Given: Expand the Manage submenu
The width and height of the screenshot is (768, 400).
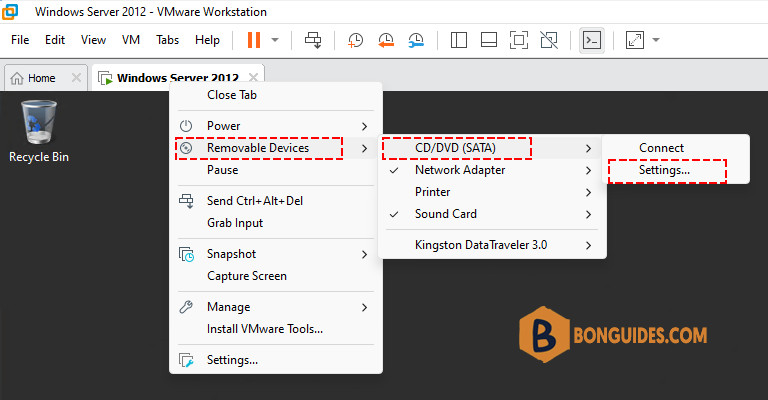Looking at the screenshot, I should coord(276,307).
